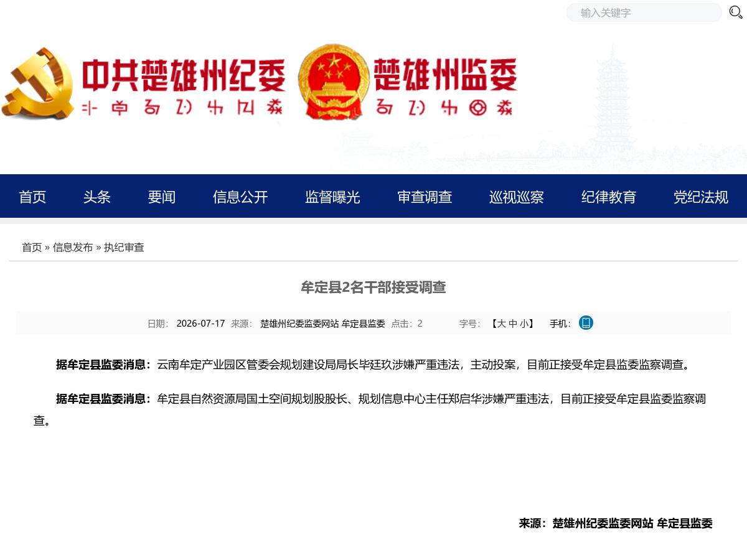Open the 首页 navigation menu item
Viewport: 747px width, 560px height.
coord(32,197)
